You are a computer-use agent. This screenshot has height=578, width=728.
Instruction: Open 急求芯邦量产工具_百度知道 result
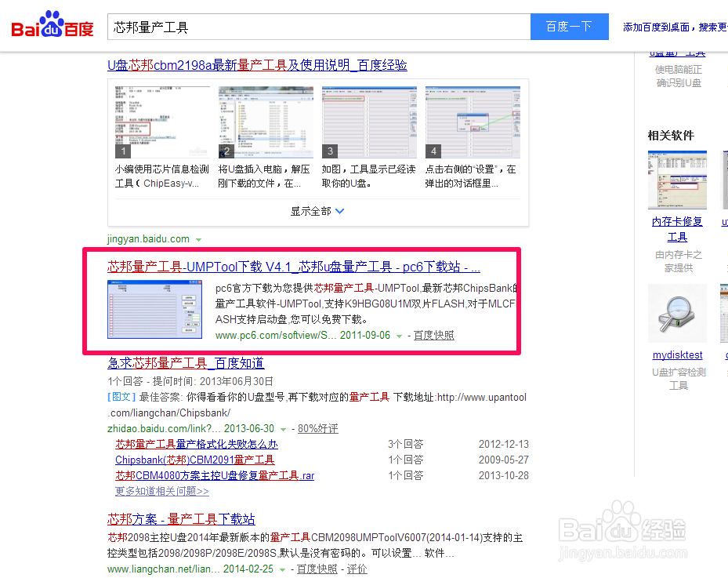tap(186, 363)
